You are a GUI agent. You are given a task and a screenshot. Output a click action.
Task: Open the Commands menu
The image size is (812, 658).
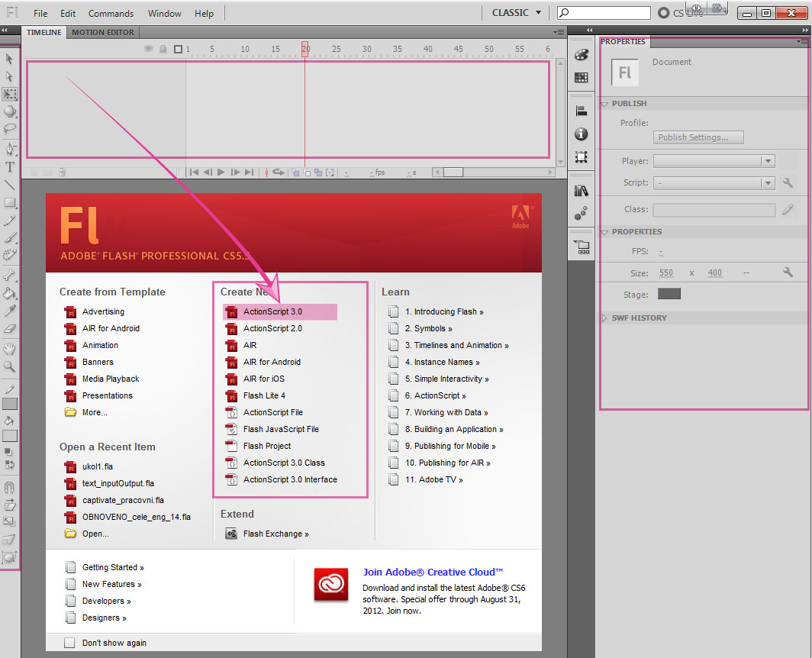pos(111,14)
